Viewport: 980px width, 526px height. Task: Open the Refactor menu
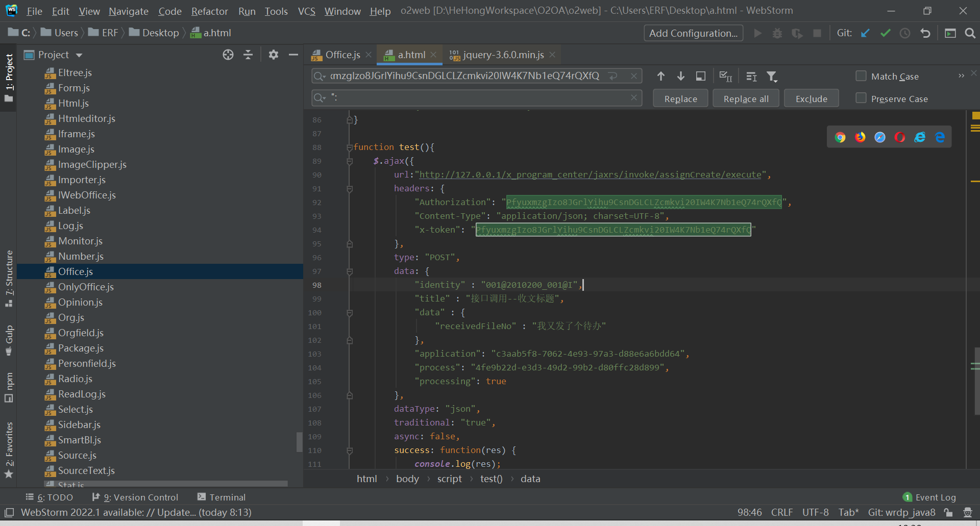(209, 11)
